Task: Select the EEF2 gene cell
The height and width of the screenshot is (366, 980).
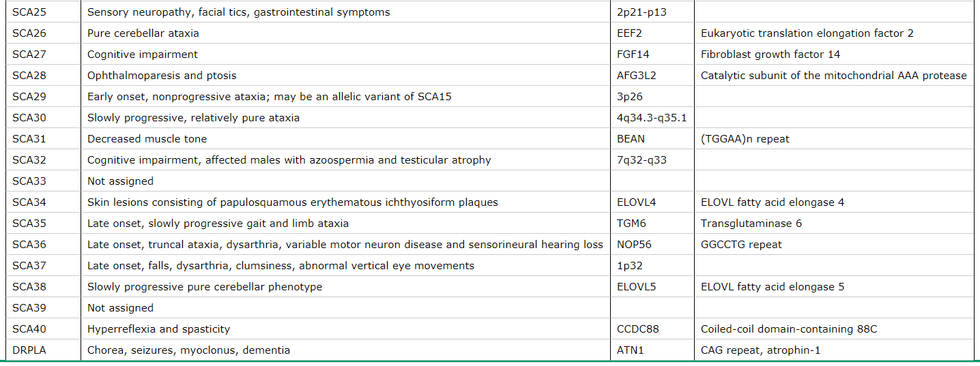Action: pyautogui.click(x=630, y=33)
